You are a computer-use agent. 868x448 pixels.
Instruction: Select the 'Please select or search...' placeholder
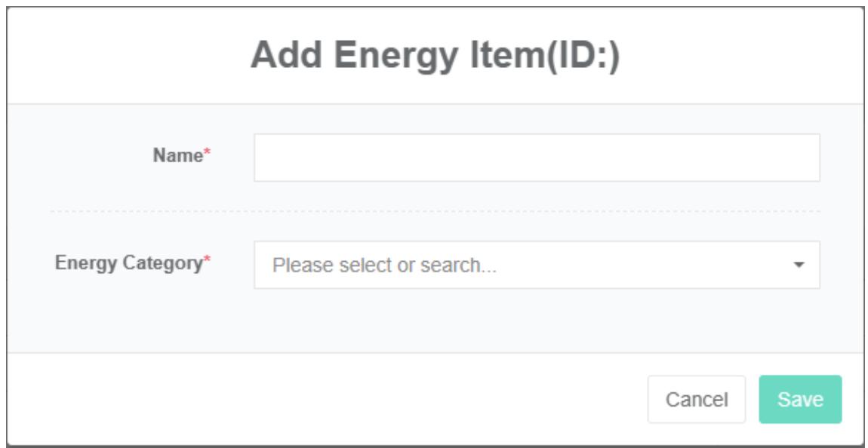click(x=384, y=265)
